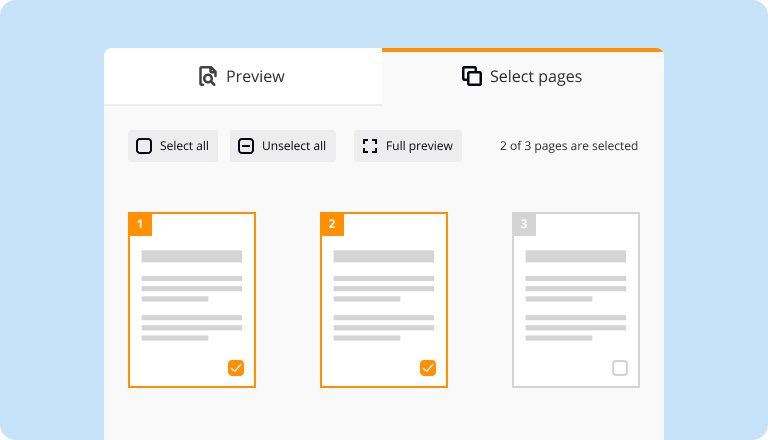
Task: Click the gray number 3 page badge
Action: (x=524, y=224)
